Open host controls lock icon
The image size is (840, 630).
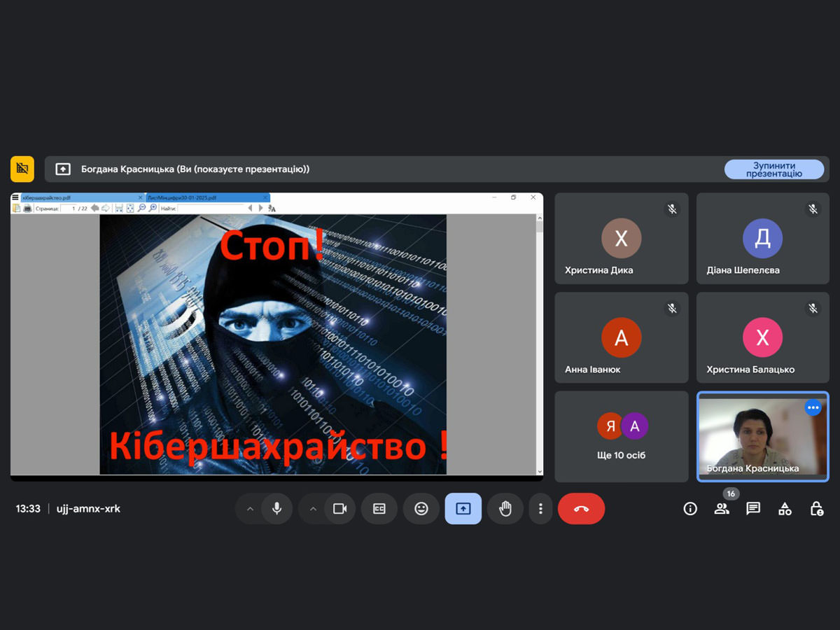(816, 509)
